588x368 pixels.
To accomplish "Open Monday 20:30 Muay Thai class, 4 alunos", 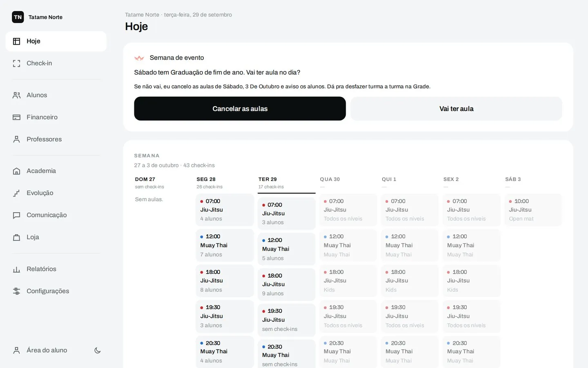I will pos(225,352).
